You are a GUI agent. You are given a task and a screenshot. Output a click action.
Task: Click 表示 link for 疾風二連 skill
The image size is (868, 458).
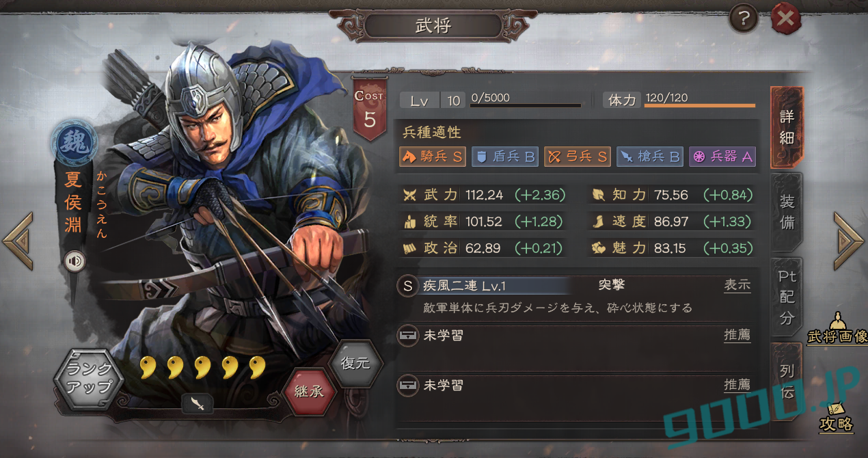[737, 286]
